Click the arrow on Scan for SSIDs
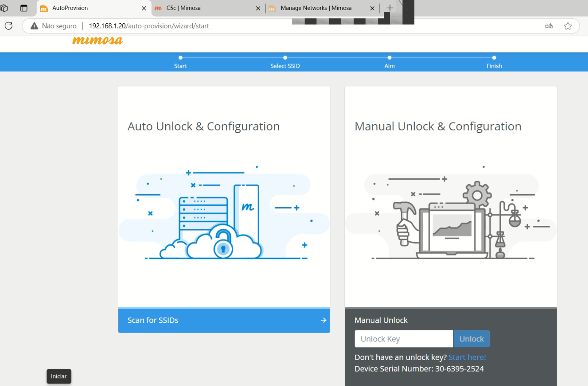This screenshot has width=588, height=386. (323, 320)
